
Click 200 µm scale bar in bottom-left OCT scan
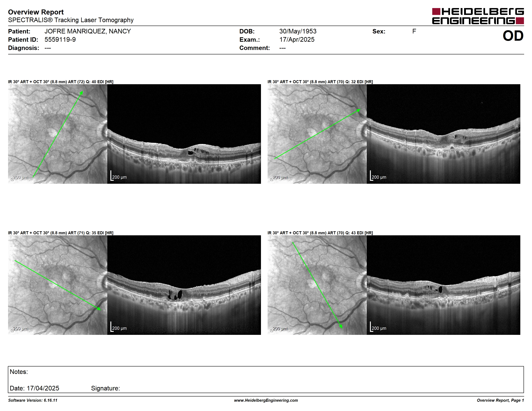119,327
